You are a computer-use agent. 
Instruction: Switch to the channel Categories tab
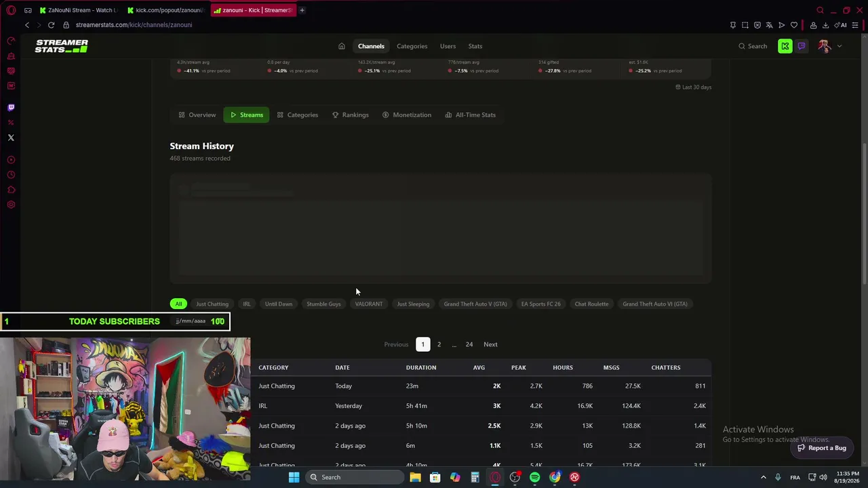[297, 115]
